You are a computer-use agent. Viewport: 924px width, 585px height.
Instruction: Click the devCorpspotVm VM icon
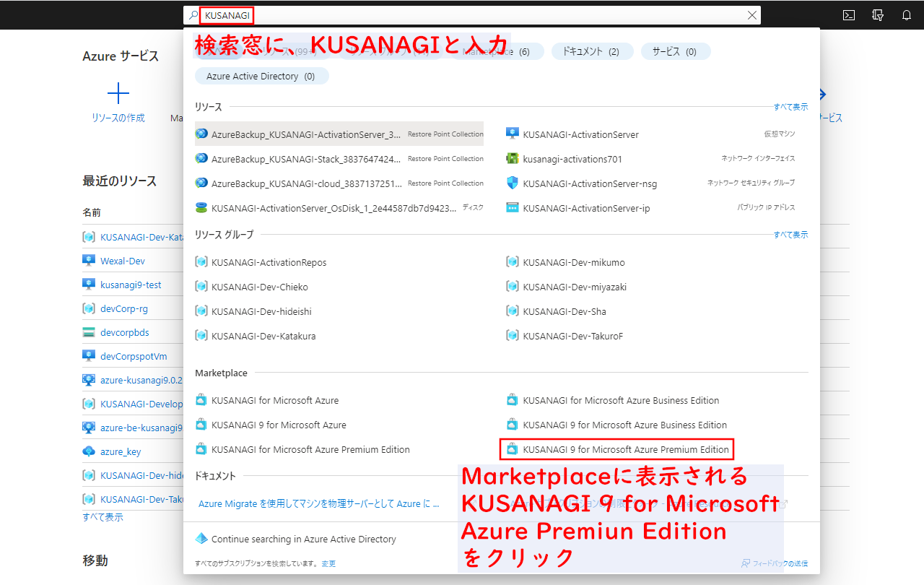pos(89,356)
